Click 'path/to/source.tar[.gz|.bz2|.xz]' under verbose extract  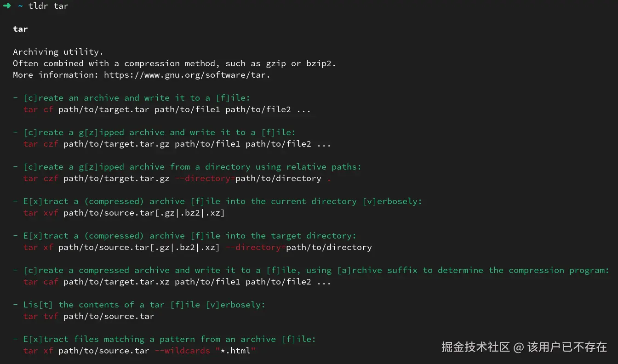(144, 213)
